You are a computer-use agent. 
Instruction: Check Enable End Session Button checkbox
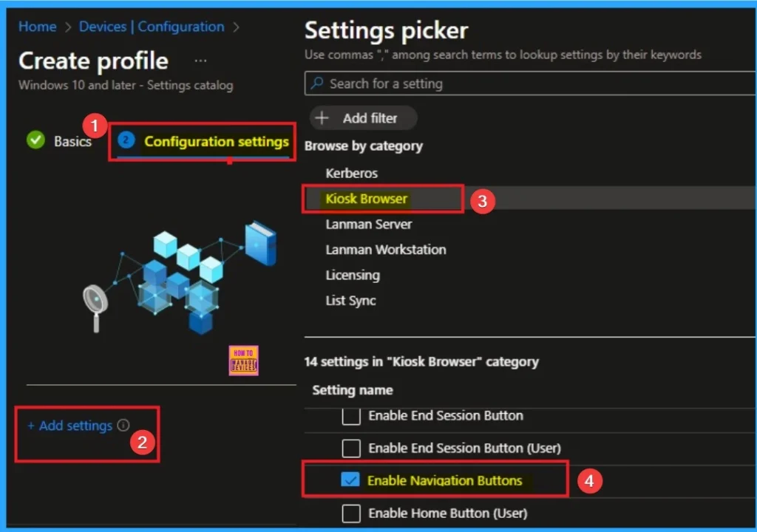click(x=351, y=416)
